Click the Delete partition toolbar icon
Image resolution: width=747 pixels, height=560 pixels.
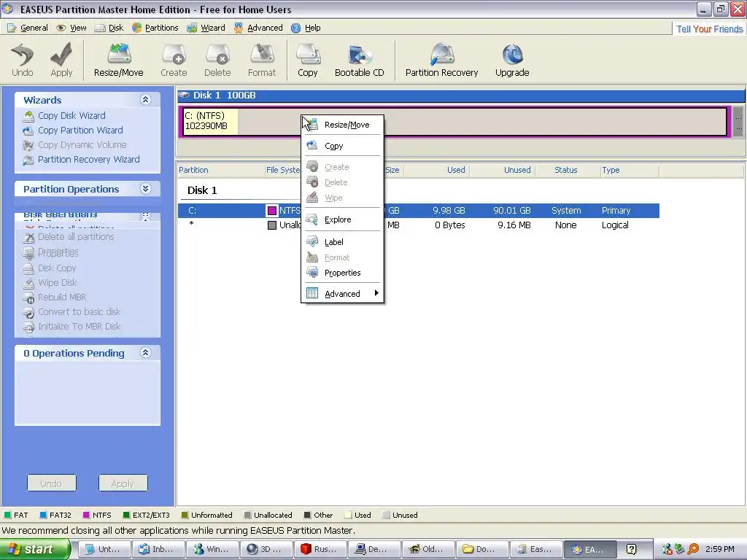(x=217, y=60)
